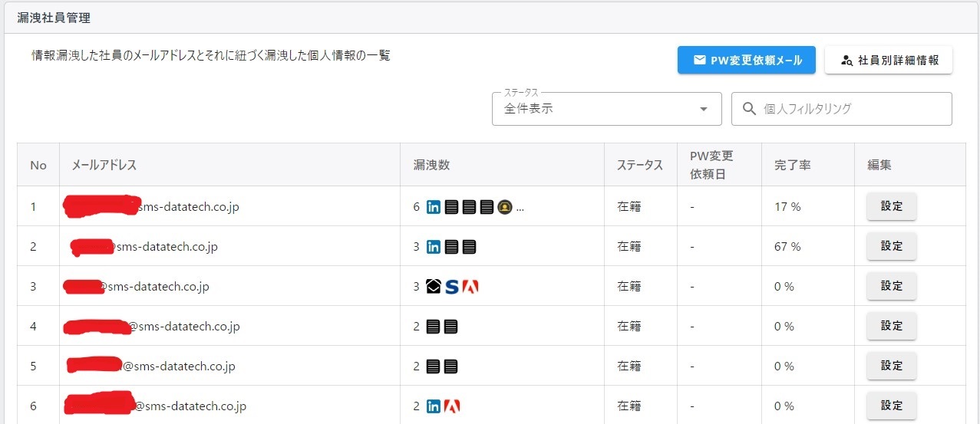Click the Adobe icon in row 3

[470, 287]
